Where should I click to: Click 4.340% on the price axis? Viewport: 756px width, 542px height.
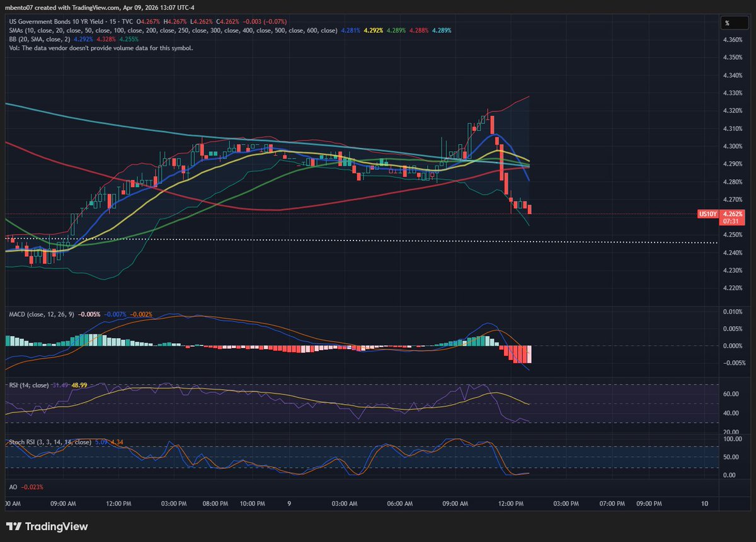coord(733,76)
